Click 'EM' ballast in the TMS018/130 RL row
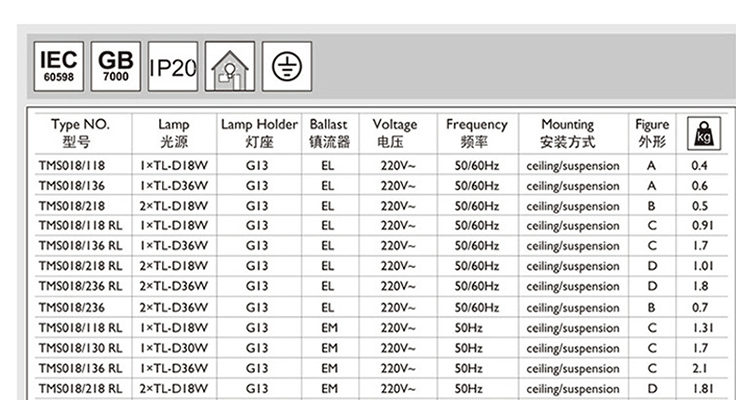Image resolution: width=750 pixels, height=400 pixels. (329, 348)
